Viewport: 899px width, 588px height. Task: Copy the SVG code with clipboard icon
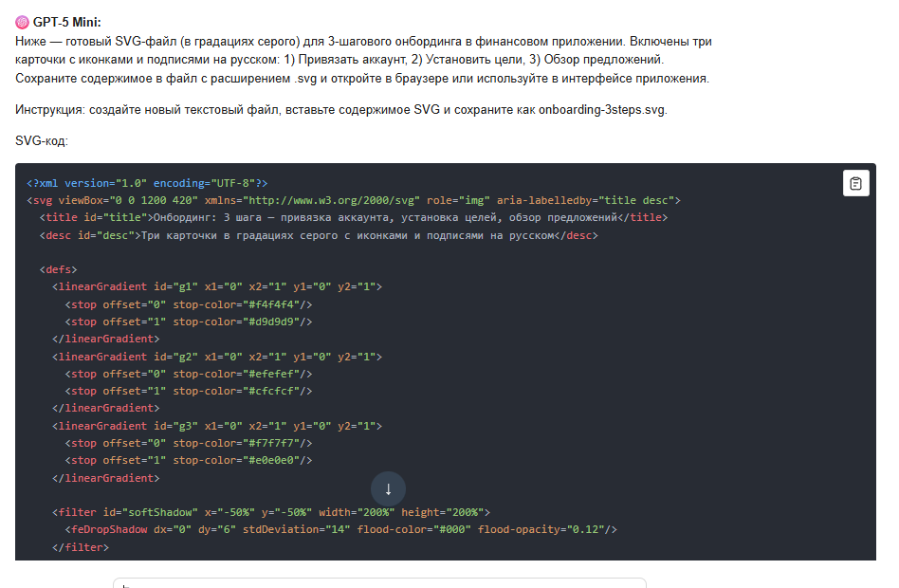click(855, 183)
